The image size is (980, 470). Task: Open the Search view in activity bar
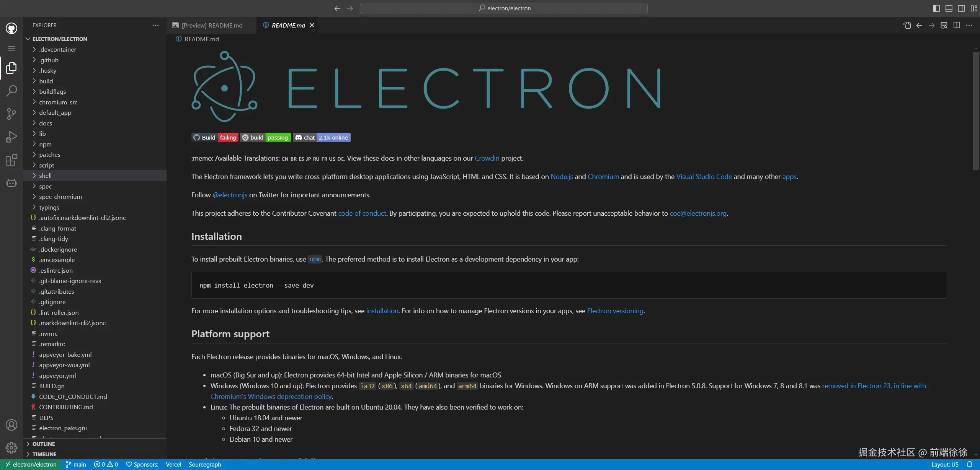[x=11, y=91]
